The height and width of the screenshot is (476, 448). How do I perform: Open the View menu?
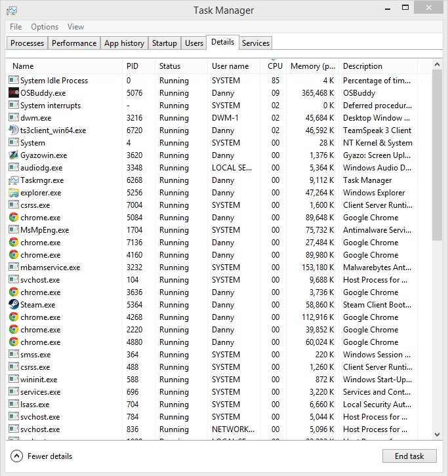coord(75,27)
